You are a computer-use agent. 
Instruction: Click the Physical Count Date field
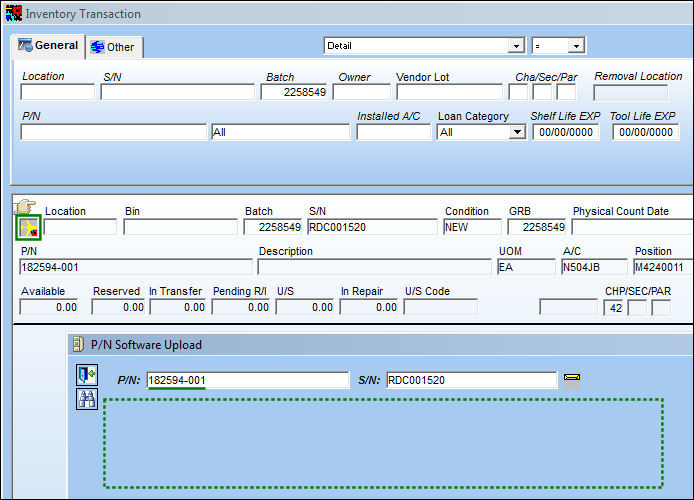(632, 227)
